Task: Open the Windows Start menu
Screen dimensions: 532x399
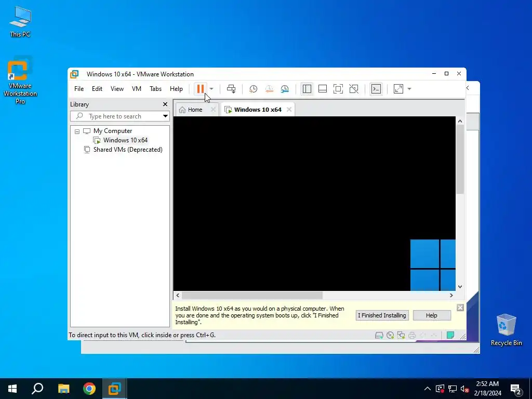Action: coord(12,389)
